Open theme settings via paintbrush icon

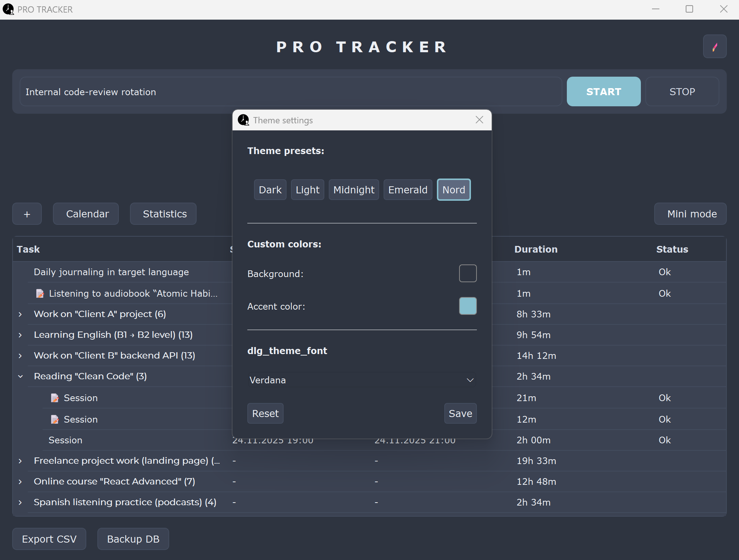715,46
